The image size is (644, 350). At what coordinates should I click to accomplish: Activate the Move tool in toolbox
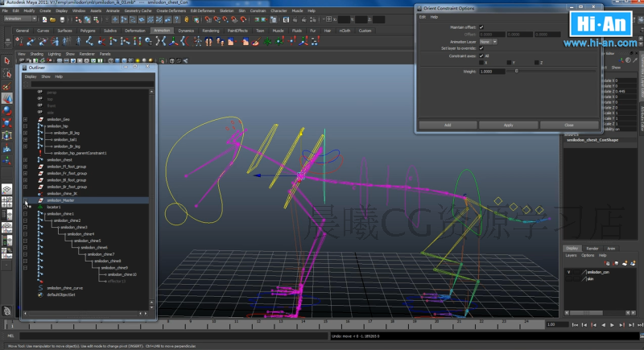click(6, 98)
